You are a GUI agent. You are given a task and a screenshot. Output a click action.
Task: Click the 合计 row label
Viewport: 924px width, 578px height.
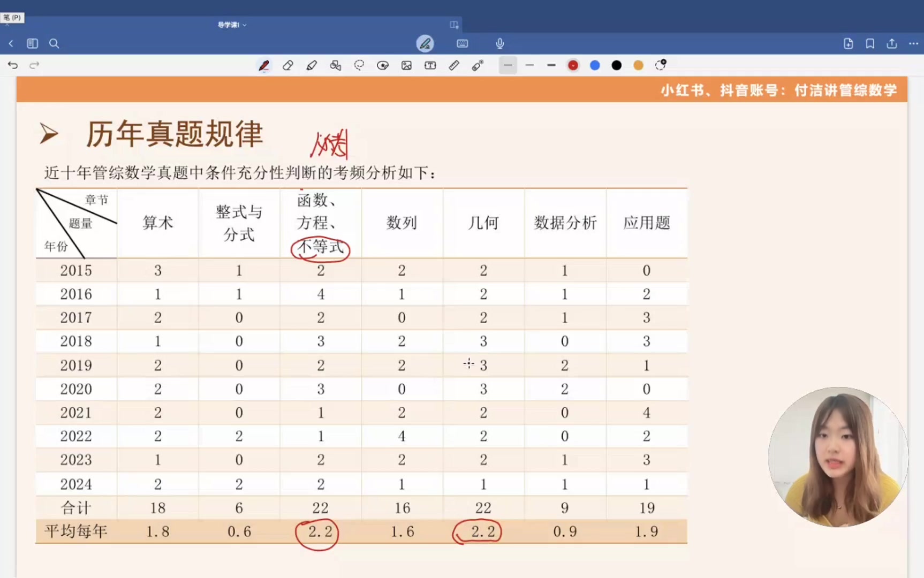pyautogui.click(x=76, y=507)
